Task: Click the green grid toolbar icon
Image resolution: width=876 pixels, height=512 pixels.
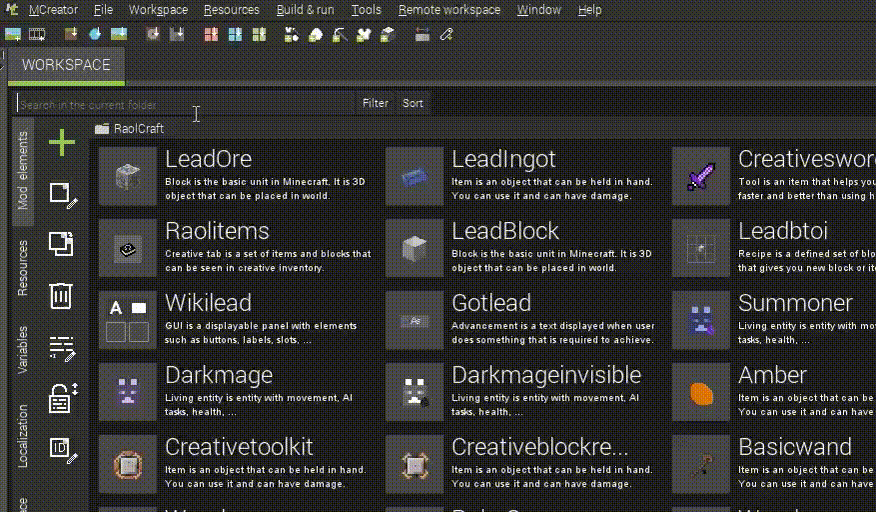Action: (x=259, y=35)
